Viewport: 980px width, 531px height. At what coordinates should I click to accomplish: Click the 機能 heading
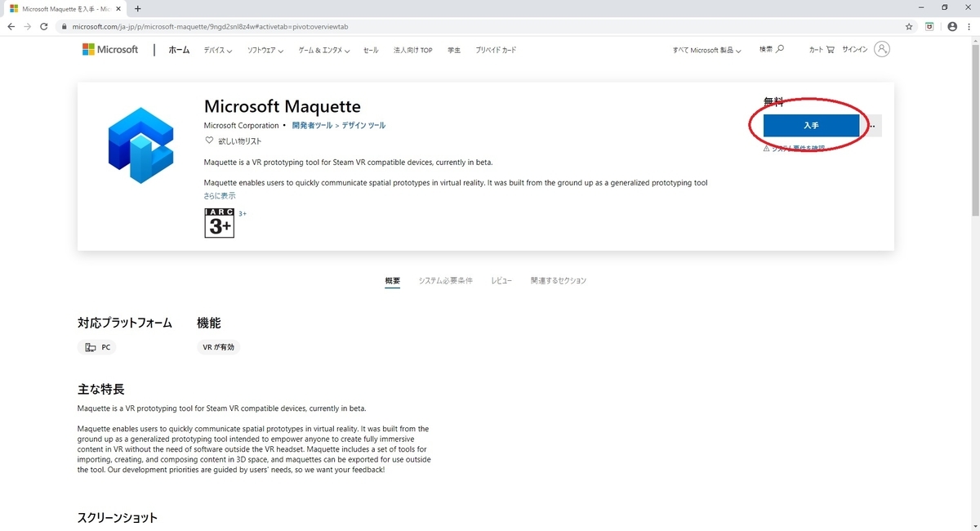pyautogui.click(x=209, y=323)
